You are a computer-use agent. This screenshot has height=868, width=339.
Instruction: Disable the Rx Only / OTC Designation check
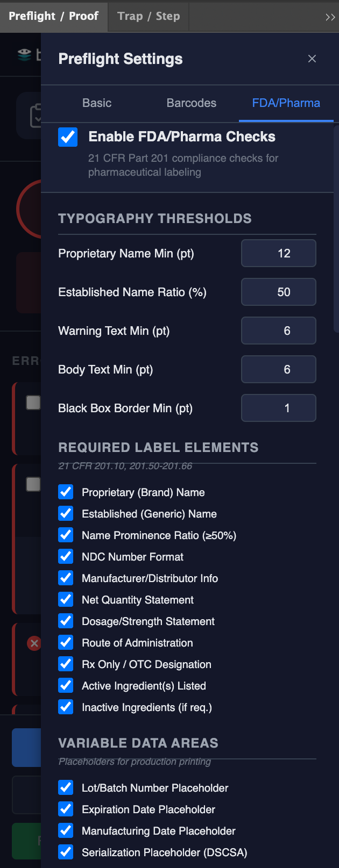tap(65, 664)
